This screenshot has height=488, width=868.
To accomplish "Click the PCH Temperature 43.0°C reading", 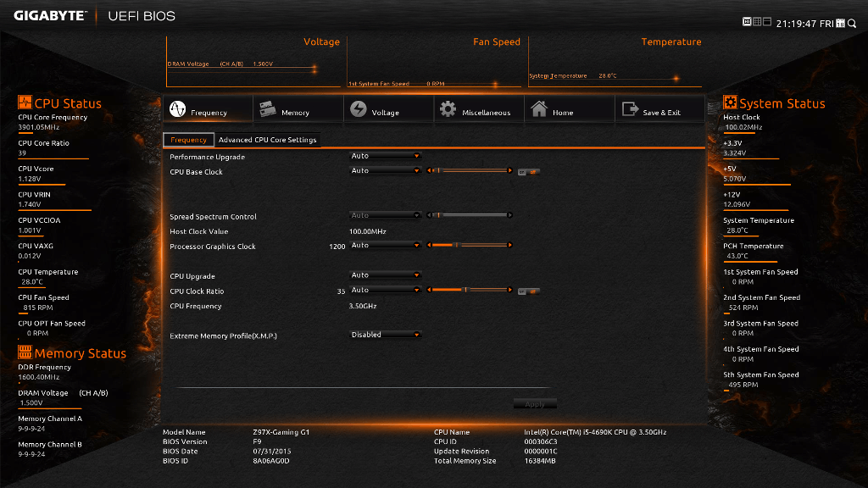I will click(x=737, y=256).
